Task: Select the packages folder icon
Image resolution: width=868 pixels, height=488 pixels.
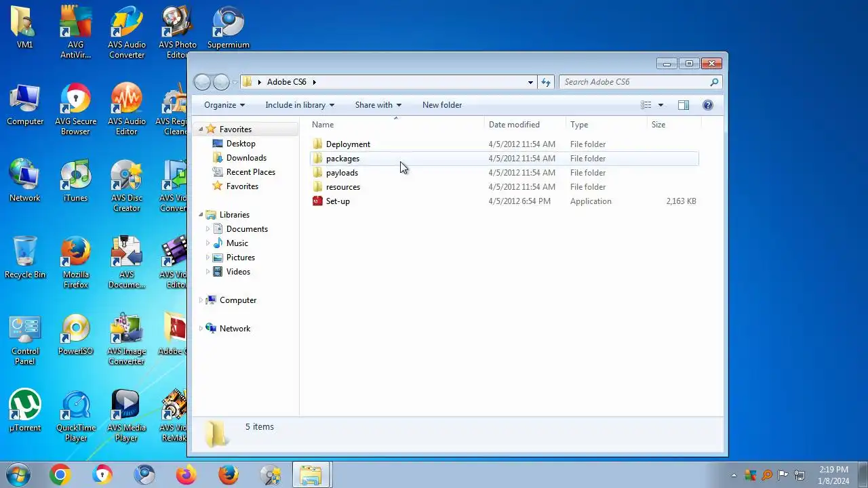Action: [x=317, y=158]
